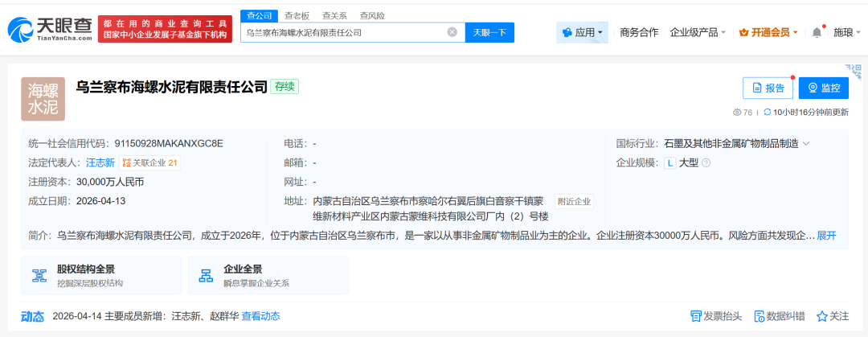Click the establishment date 2026-04-13
Screen dimensions: 868x337
(x=101, y=200)
